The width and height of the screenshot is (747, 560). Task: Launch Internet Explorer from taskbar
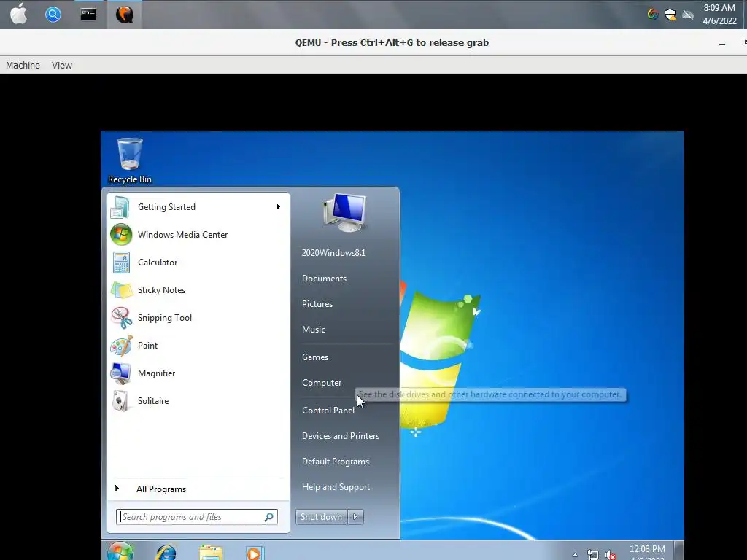click(x=166, y=552)
